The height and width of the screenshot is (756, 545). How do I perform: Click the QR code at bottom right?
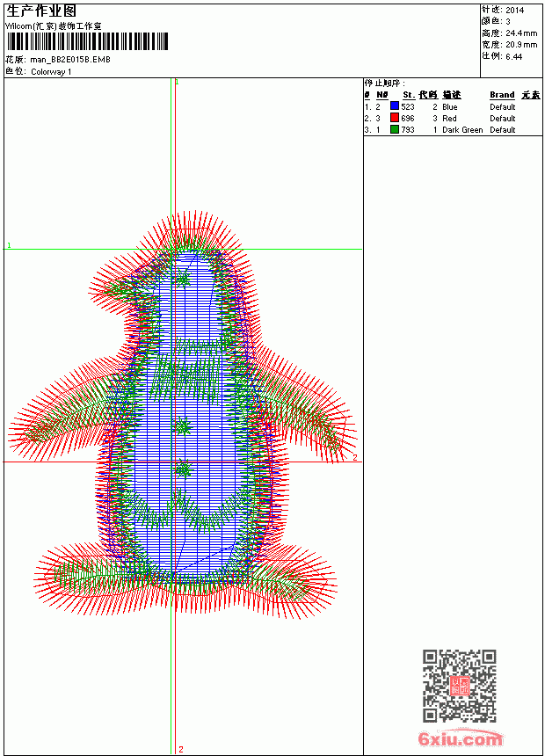[x=459, y=686]
